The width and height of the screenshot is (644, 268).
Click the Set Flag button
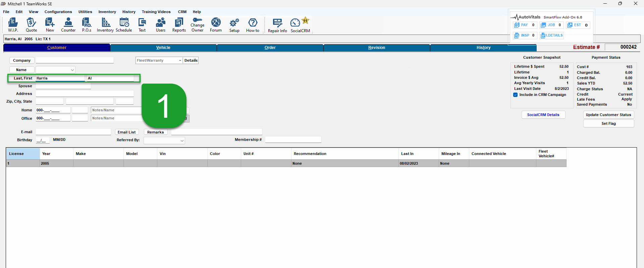pos(608,123)
